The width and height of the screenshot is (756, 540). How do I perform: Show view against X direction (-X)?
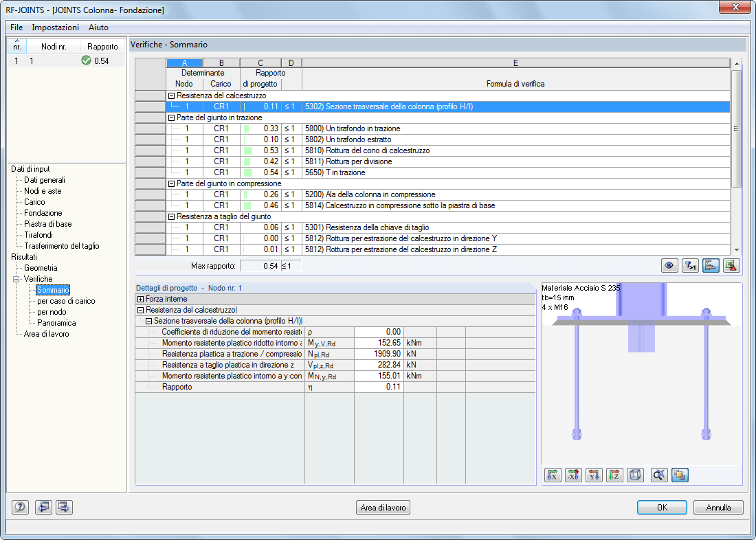573,475
